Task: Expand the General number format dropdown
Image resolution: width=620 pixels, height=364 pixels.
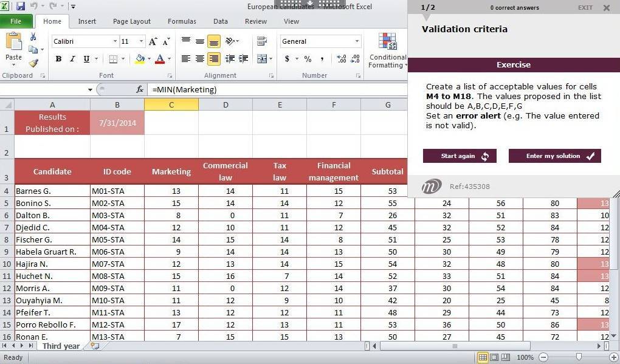Action: point(357,41)
